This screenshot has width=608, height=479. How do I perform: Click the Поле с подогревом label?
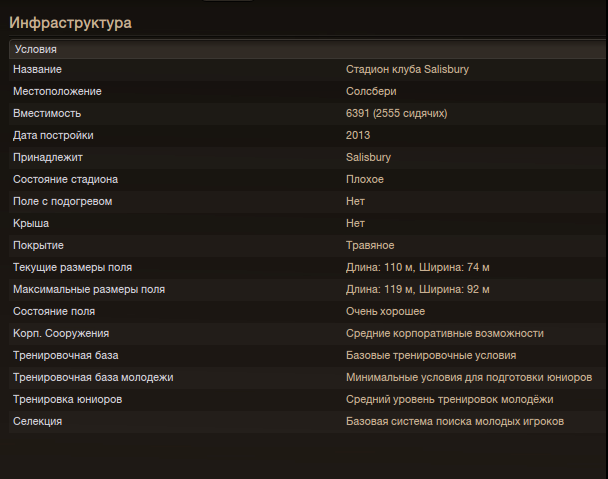pos(62,202)
